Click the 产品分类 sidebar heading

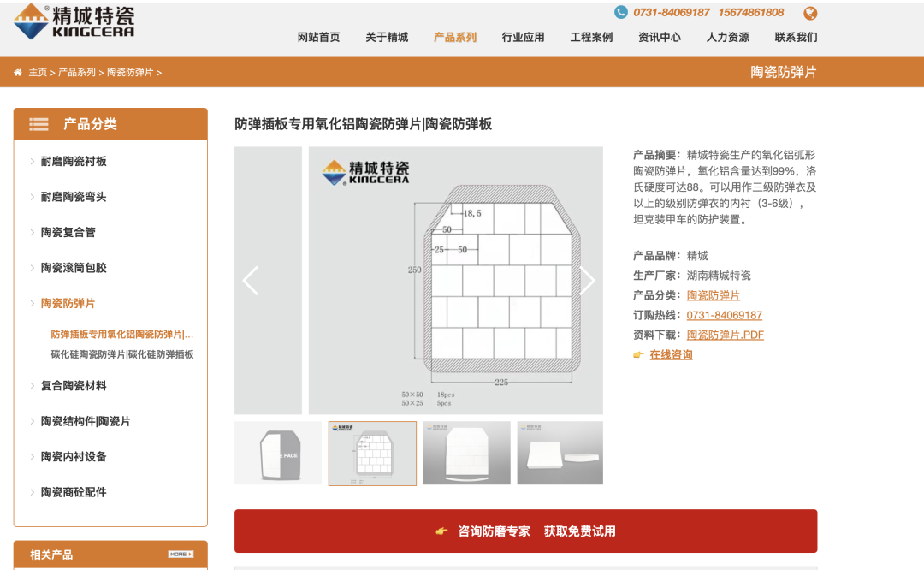90,124
